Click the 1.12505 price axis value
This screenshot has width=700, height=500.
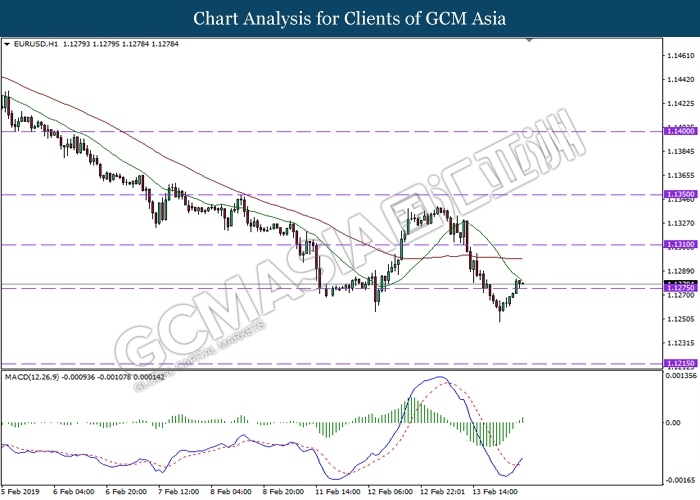pyautogui.click(x=681, y=319)
